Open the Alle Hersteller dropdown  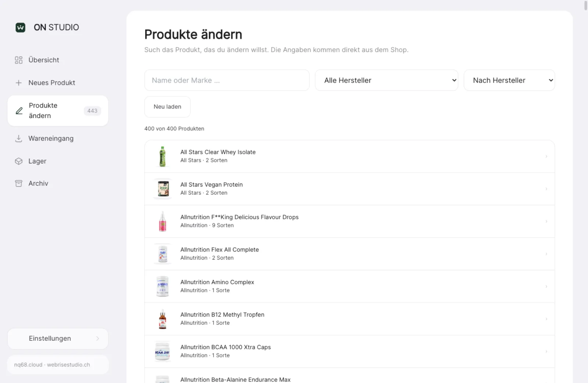[x=387, y=80]
